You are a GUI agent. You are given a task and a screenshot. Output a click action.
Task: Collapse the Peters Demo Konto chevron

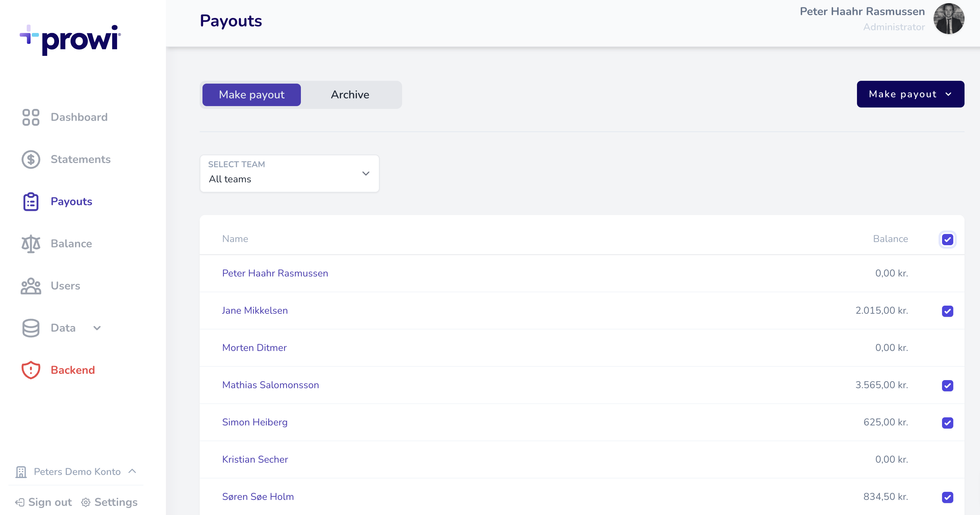(x=132, y=471)
